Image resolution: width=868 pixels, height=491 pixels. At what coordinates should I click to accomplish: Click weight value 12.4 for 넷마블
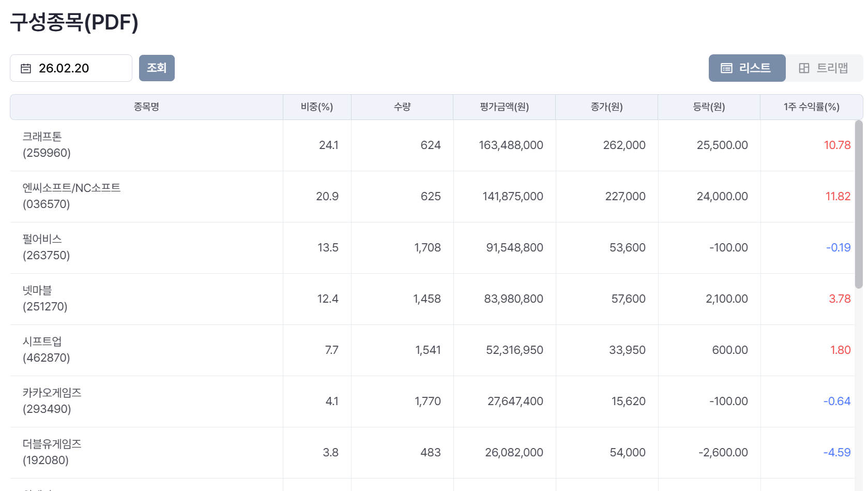328,299
